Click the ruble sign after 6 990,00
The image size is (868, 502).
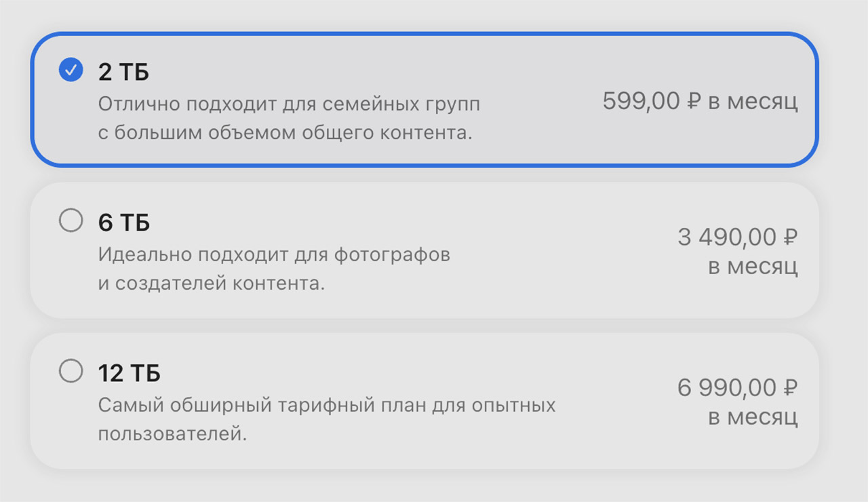790,388
